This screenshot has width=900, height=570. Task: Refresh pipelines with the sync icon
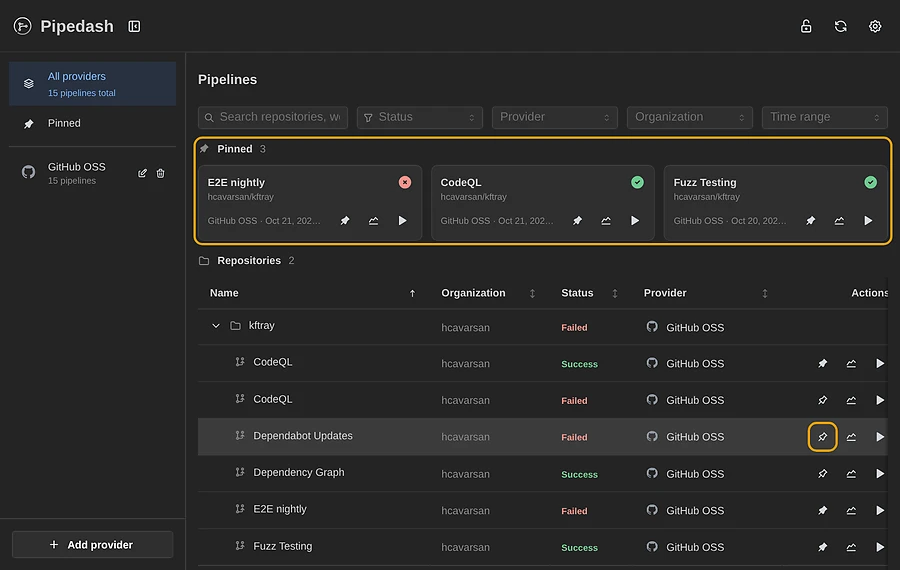click(x=840, y=26)
